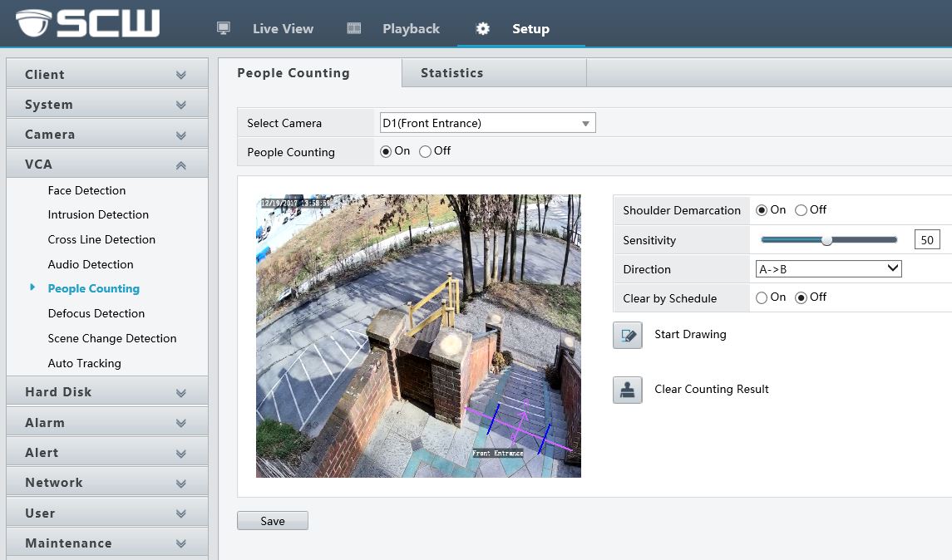
Task: Enable Clear by Schedule On option
Action: 762,297
